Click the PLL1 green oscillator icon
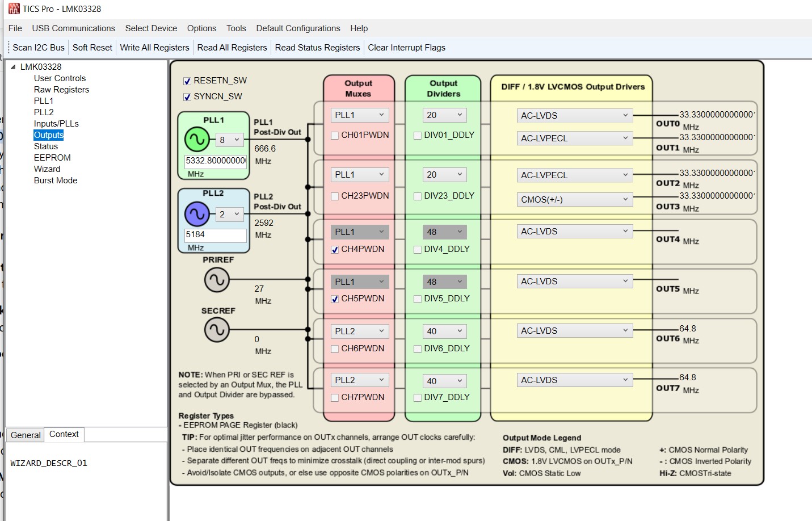The width and height of the screenshot is (812, 521). click(197, 139)
